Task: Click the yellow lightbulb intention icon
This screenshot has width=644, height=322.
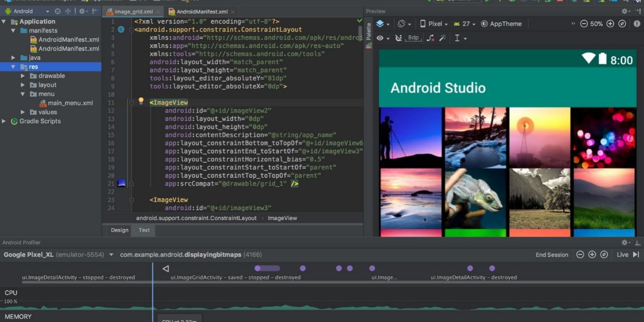Action: click(x=141, y=100)
